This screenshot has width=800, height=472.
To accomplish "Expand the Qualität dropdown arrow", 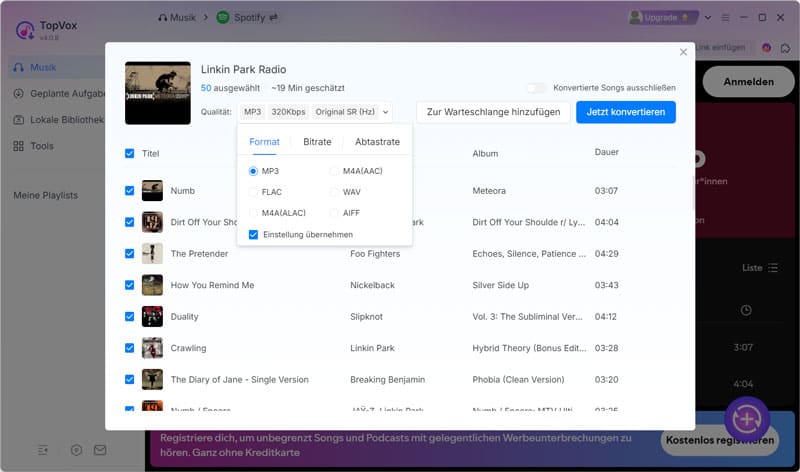I will click(386, 112).
